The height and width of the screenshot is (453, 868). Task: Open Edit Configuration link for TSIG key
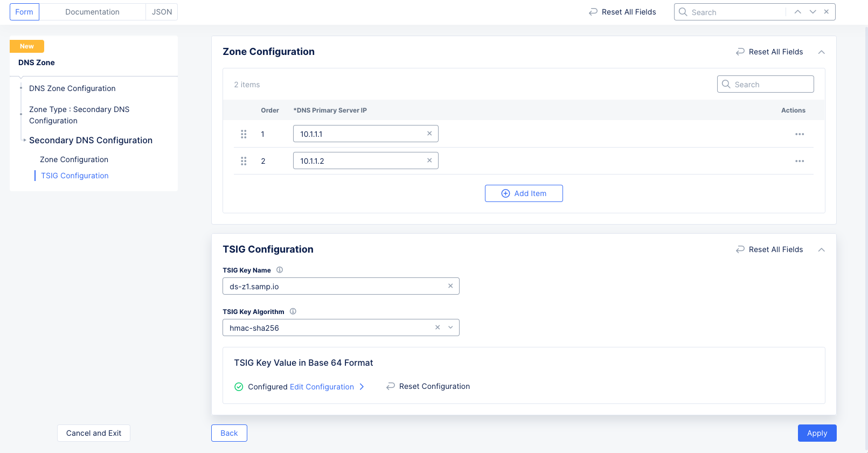[322, 387]
